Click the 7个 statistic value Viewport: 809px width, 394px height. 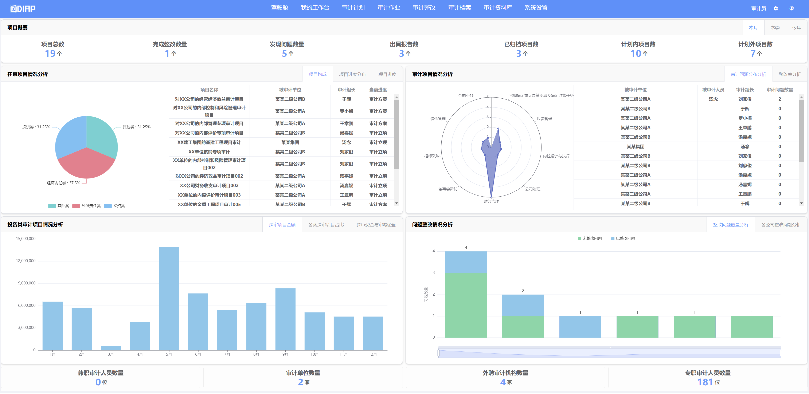[x=756, y=53]
